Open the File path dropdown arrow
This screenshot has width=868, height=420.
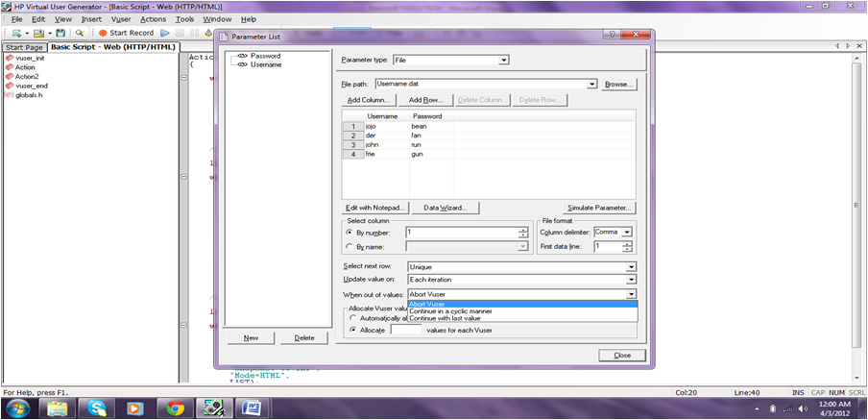[x=592, y=85]
